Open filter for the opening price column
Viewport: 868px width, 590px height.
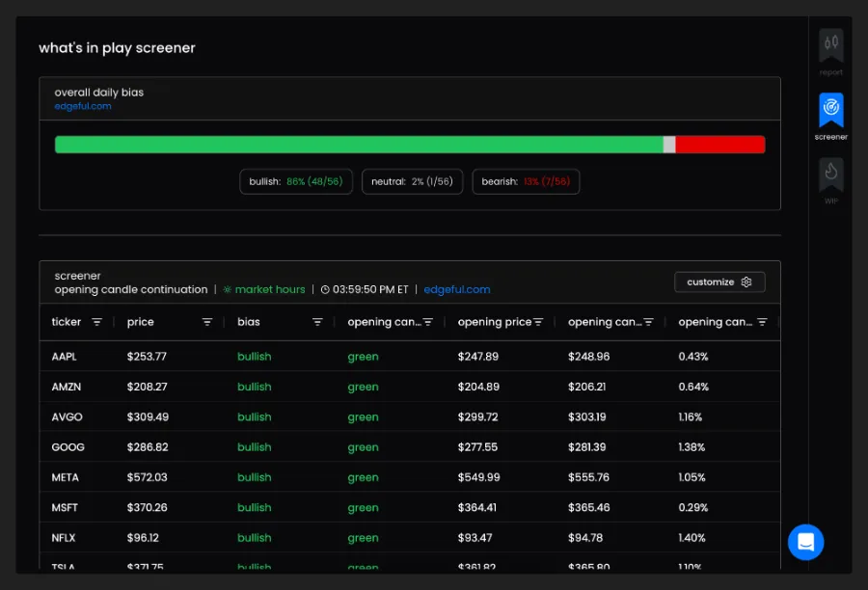538,322
